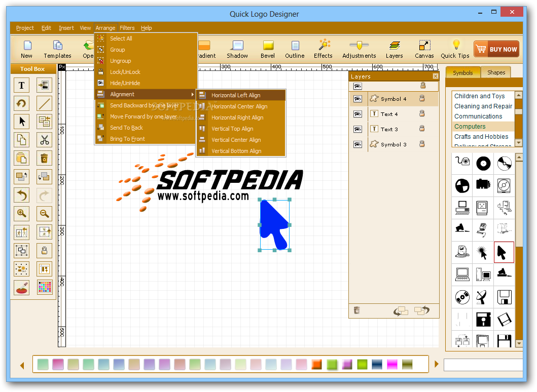
Task: Click the empty field beside swatches
Action: pos(483,365)
